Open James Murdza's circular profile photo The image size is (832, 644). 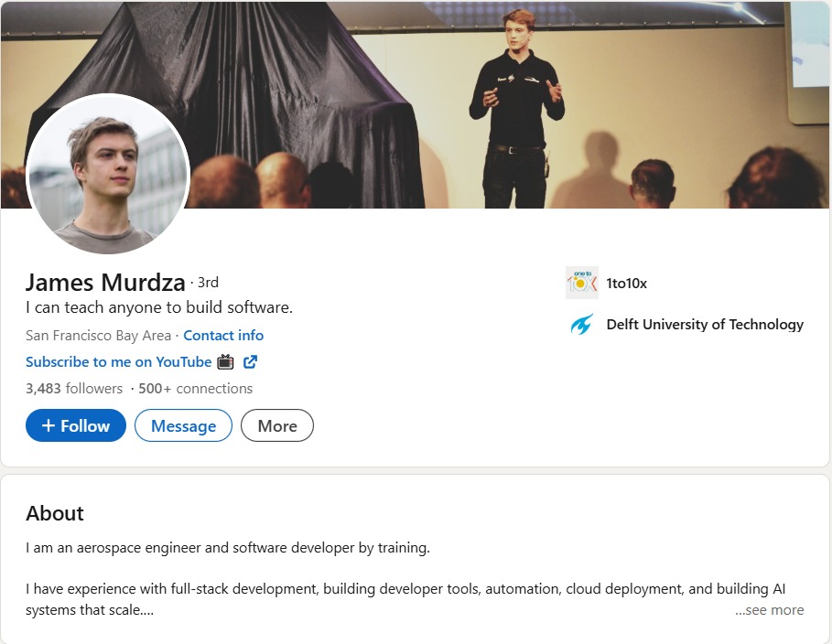(108, 175)
